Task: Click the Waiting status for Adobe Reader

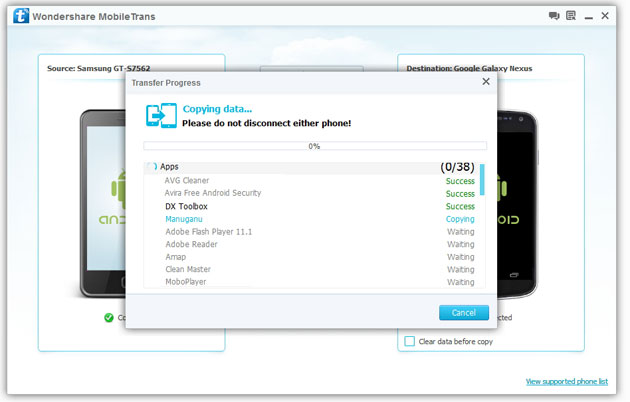Action: coord(461,244)
